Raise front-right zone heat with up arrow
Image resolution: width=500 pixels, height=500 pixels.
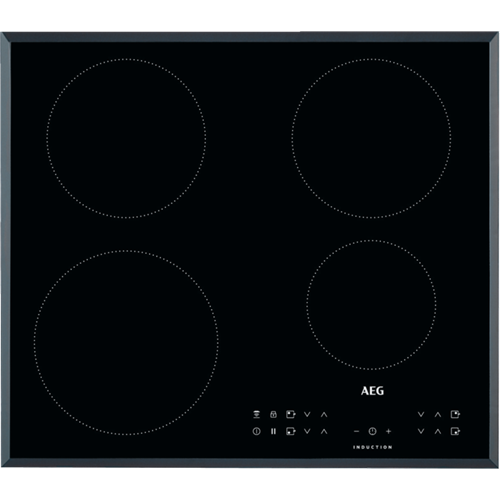[x=438, y=431]
